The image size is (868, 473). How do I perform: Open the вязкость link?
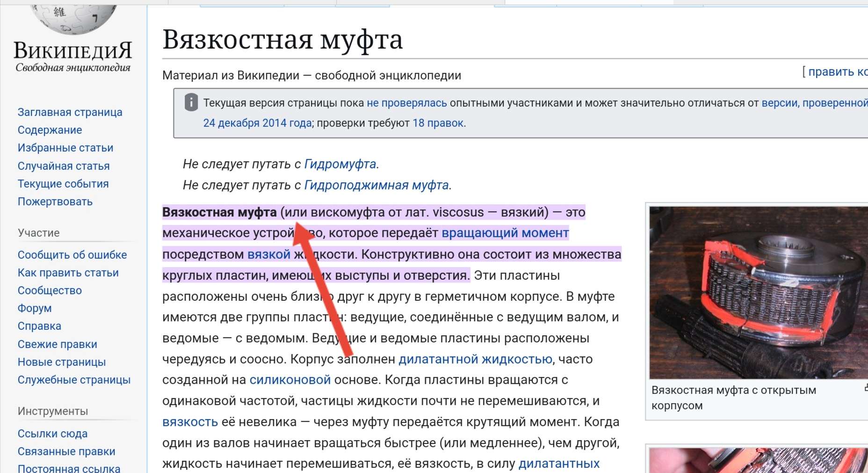(190, 422)
